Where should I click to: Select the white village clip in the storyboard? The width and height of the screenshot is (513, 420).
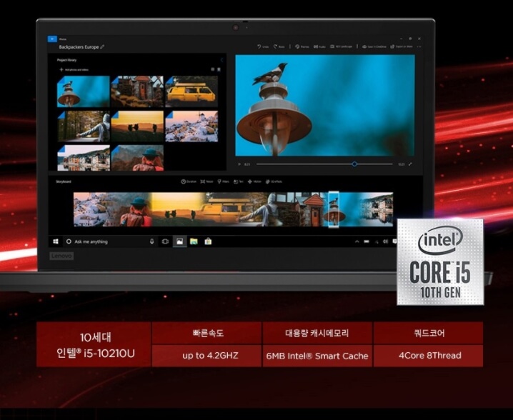[95, 209]
